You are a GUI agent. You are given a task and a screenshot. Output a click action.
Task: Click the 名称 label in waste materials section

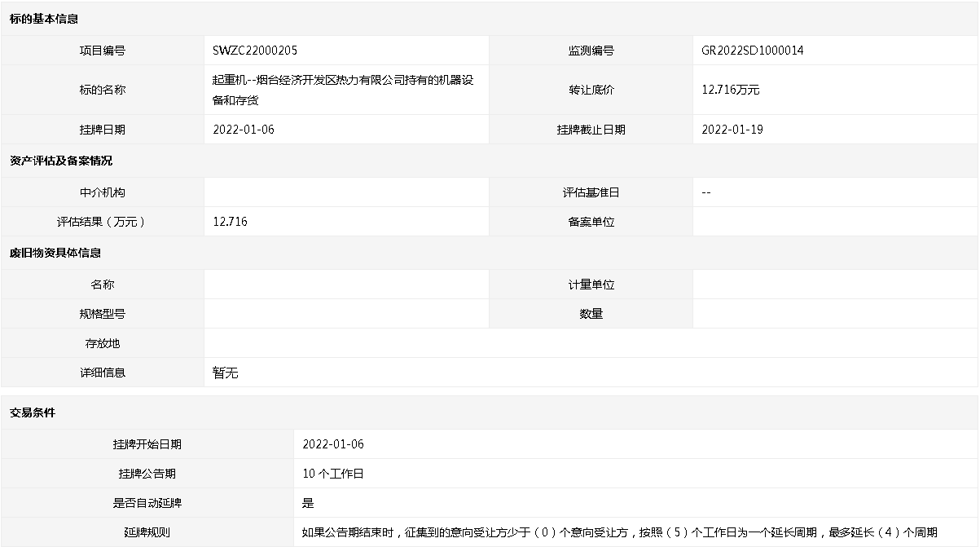(x=103, y=285)
